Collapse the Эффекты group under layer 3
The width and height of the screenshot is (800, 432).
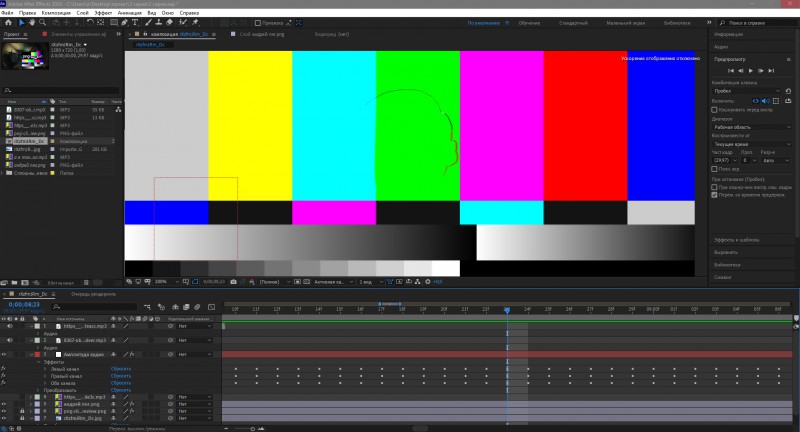pyautogui.click(x=38, y=362)
